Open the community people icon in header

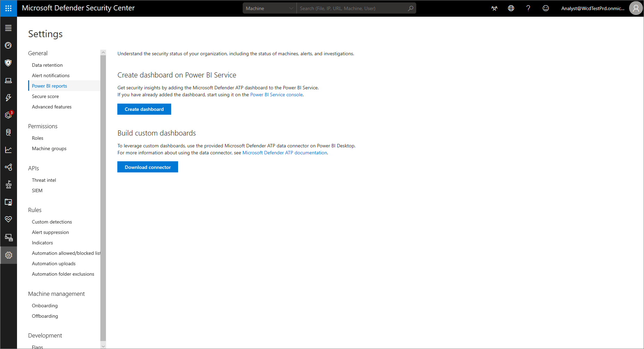[x=494, y=8]
